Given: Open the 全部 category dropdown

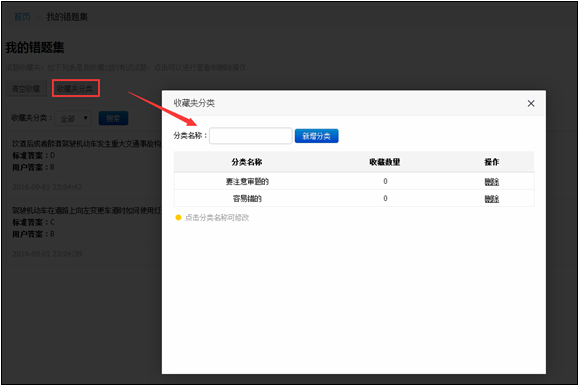Looking at the screenshot, I should [x=73, y=118].
